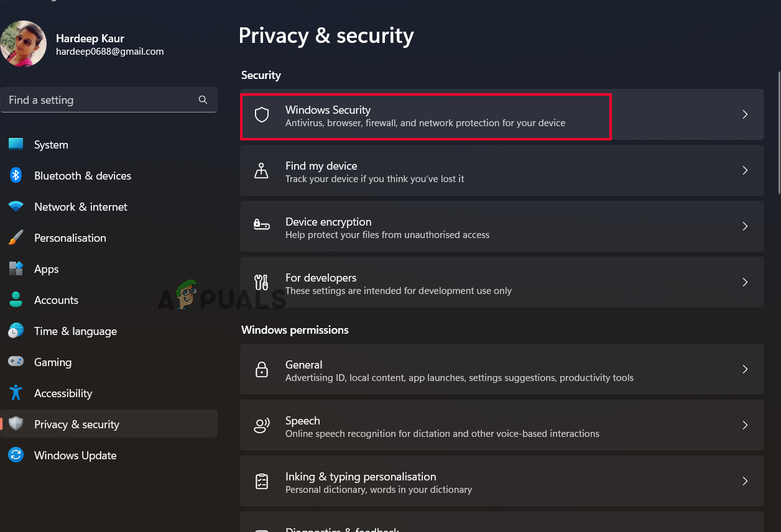Click the For developers tools icon
The image size is (781, 532).
point(262,282)
